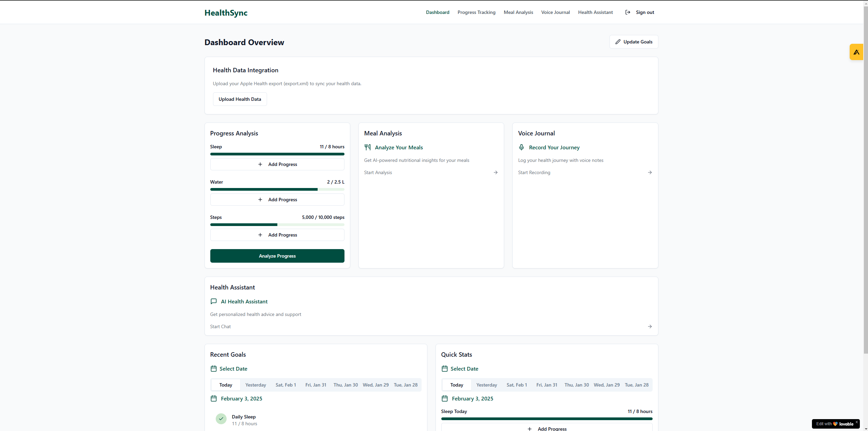This screenshot has height=431, width=868.
Task: Click the arrow icon next to Start Chat
Action: coord(650,326)
